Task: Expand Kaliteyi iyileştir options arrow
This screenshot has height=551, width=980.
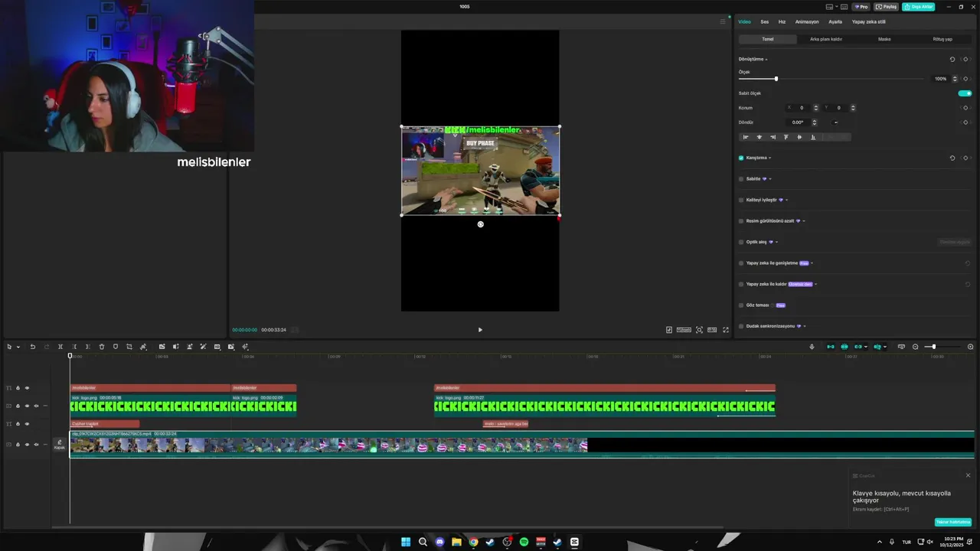Action: 786,200
